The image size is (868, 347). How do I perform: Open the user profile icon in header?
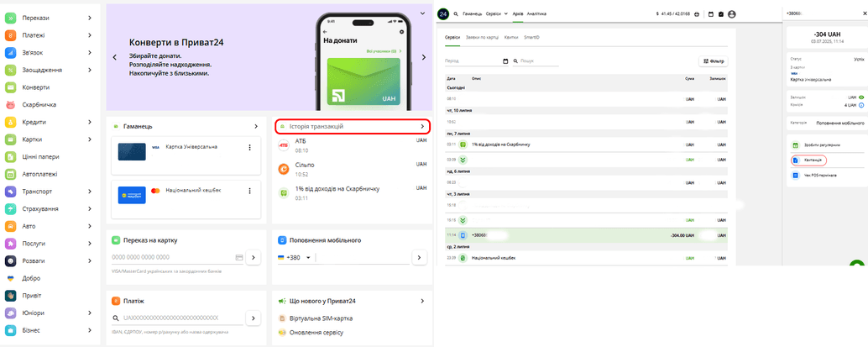coord(732,14)
